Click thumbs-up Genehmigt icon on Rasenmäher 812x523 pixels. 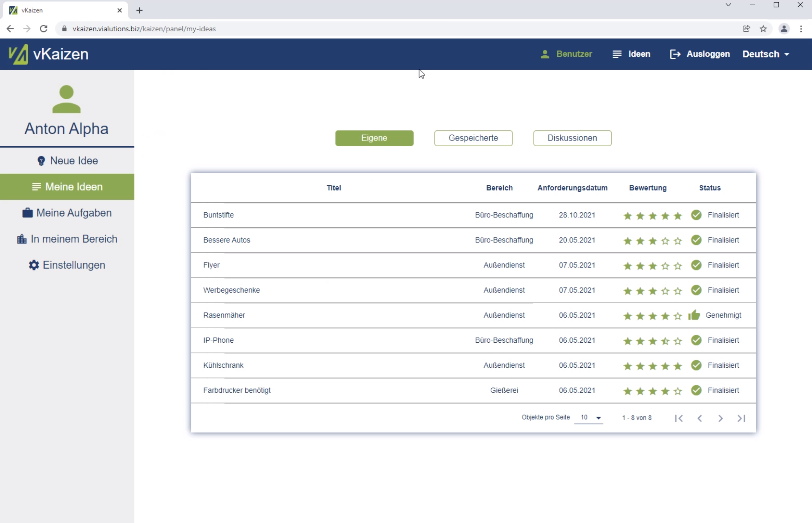694,315
